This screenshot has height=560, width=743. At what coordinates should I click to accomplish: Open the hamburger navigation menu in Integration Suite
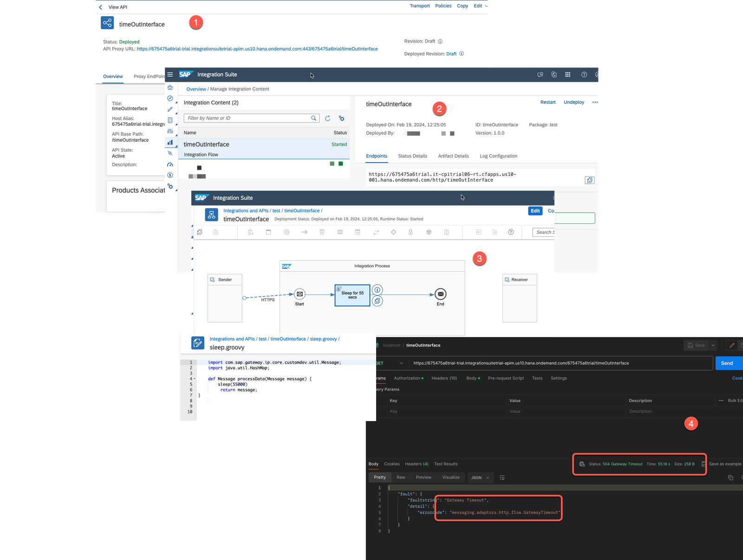pyautogui.click(x=170, y=74)
